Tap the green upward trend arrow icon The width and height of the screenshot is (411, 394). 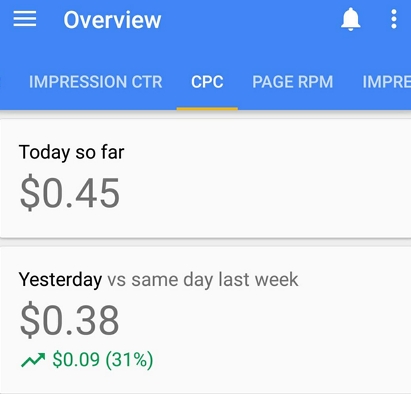tap(33, 360)
